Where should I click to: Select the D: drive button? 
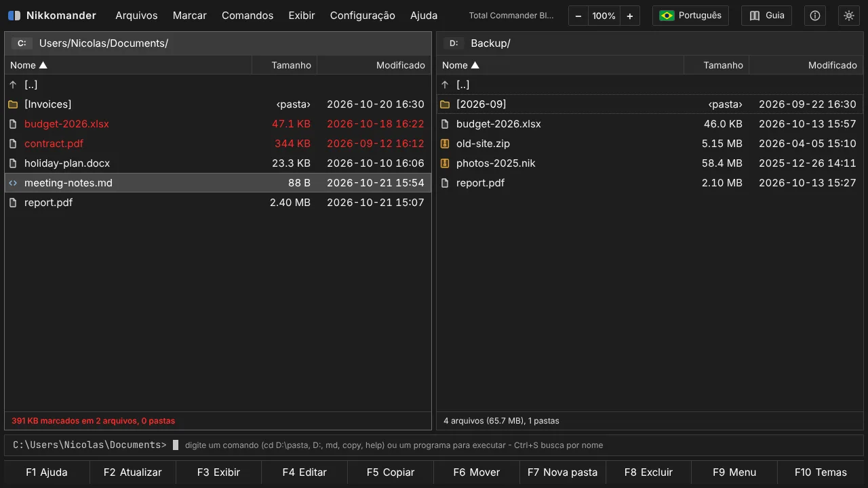pyautogui.click(x=454, y=43)
